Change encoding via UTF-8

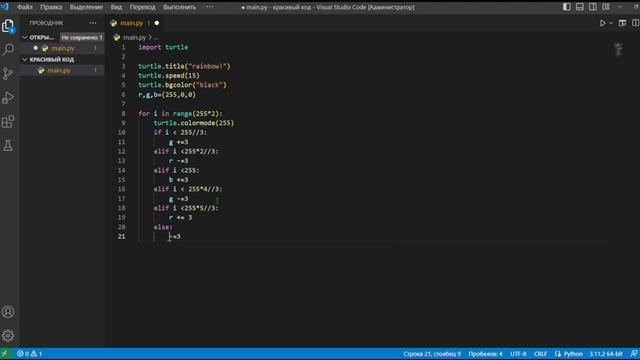coord(518,354)
